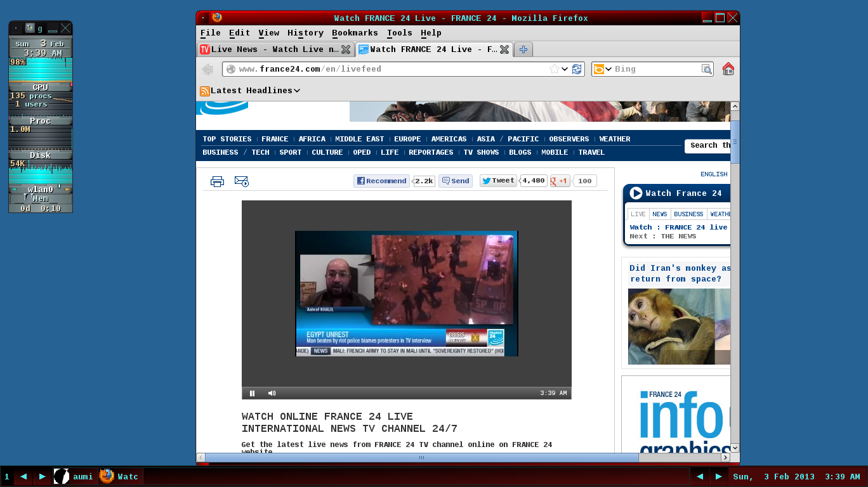Switch to the Live News browser tab

(x=275, y=49)
